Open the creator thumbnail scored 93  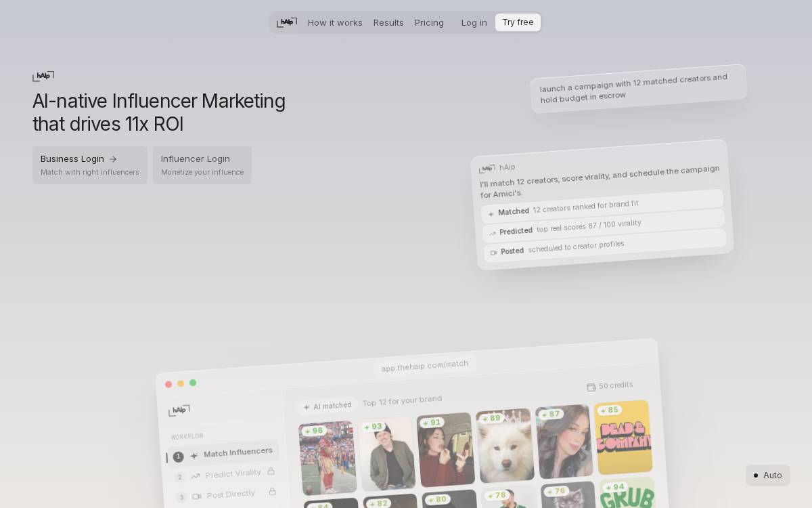point(388,454)
